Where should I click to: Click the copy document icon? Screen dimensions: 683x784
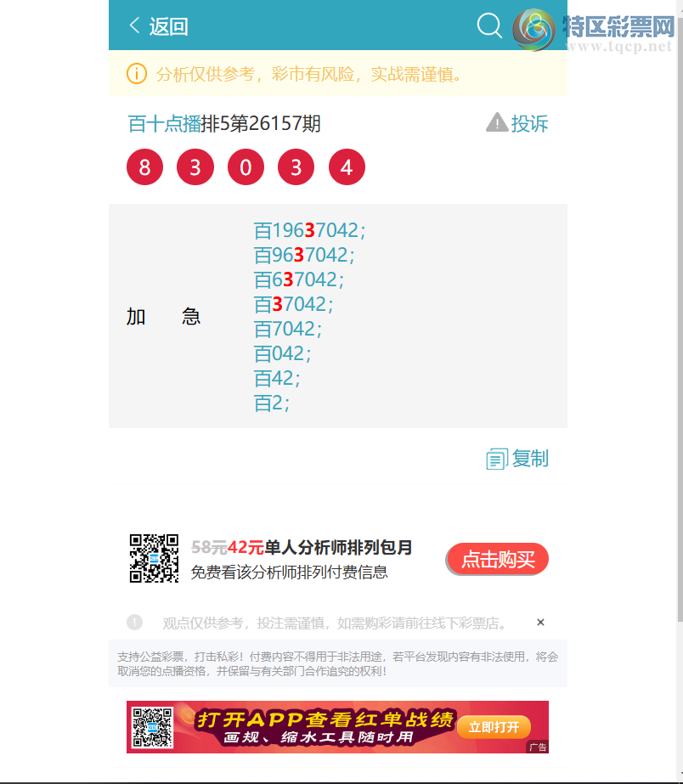click(x=496, y=459)
